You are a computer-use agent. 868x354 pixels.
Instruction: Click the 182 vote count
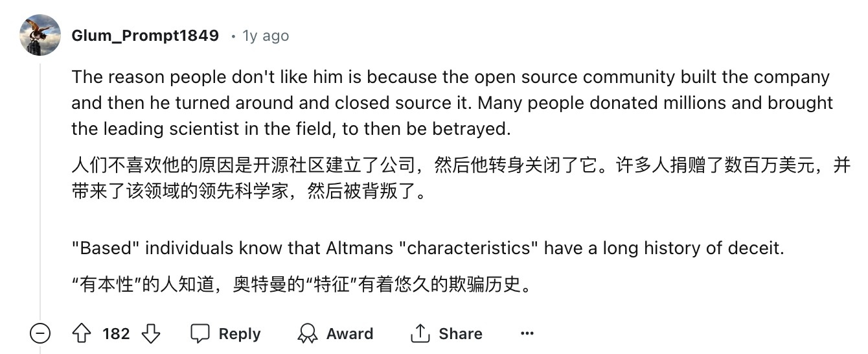(x=116, y=334)
